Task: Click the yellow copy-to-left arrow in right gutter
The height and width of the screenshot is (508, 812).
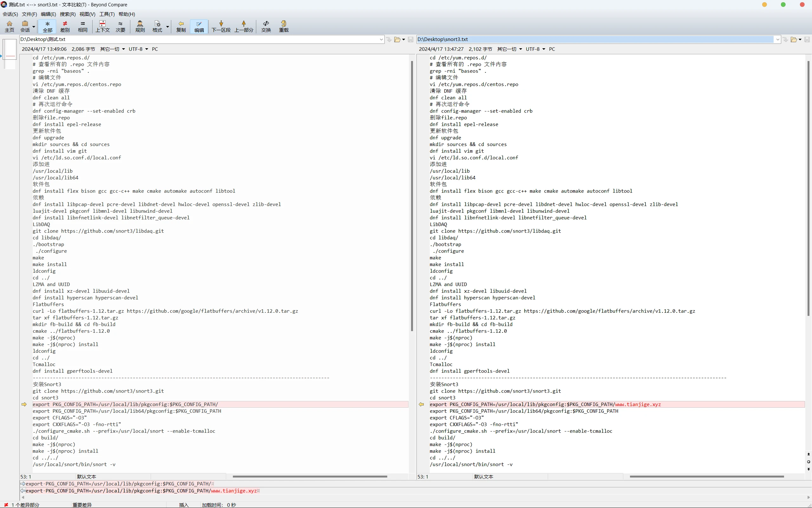Action: (x=422, y=404)
